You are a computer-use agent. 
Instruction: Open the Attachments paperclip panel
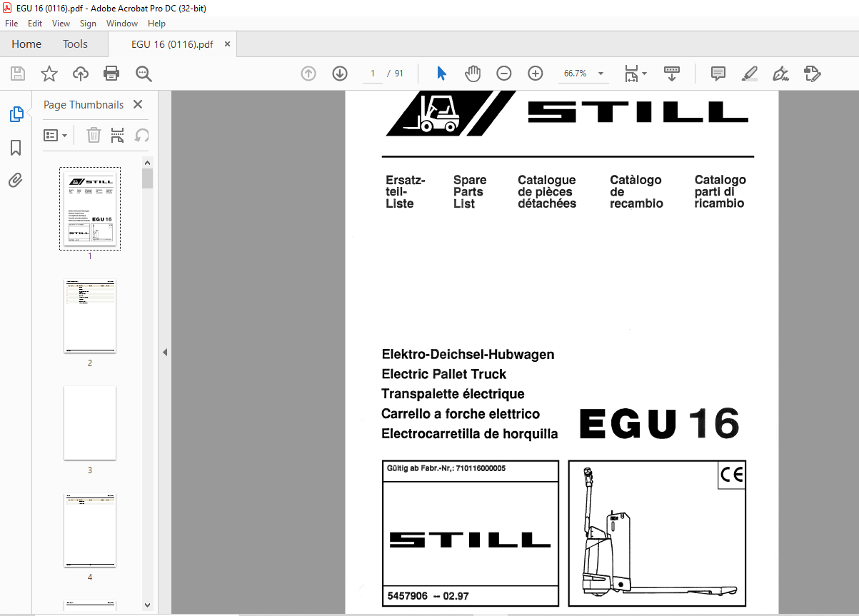click(x=16, y=180)
